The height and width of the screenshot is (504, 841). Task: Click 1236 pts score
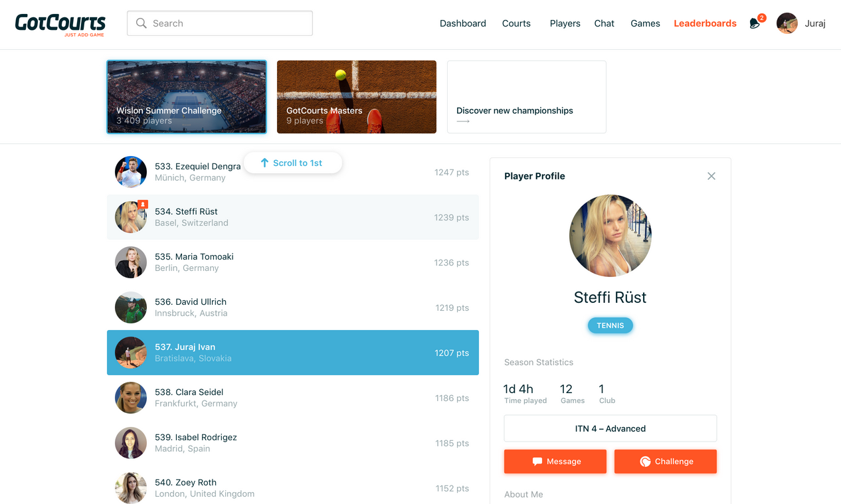pos(452,262)
